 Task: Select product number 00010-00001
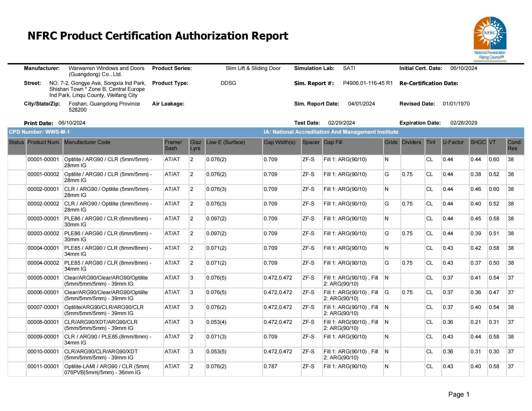(x=43, y=352)
